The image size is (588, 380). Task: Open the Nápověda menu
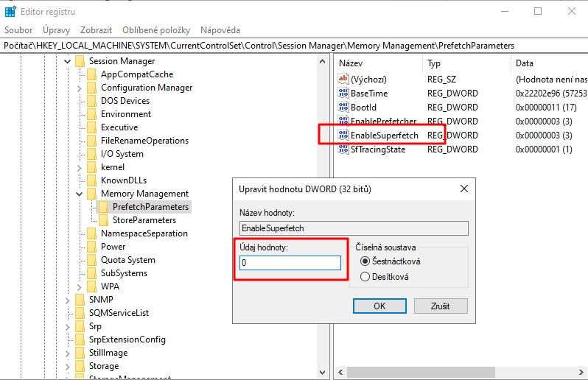(220, 30)
